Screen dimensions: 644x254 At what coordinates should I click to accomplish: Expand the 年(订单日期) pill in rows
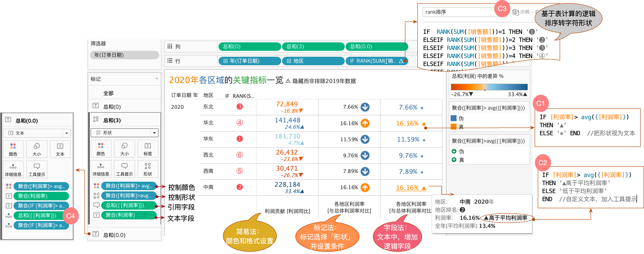point(225,61)
